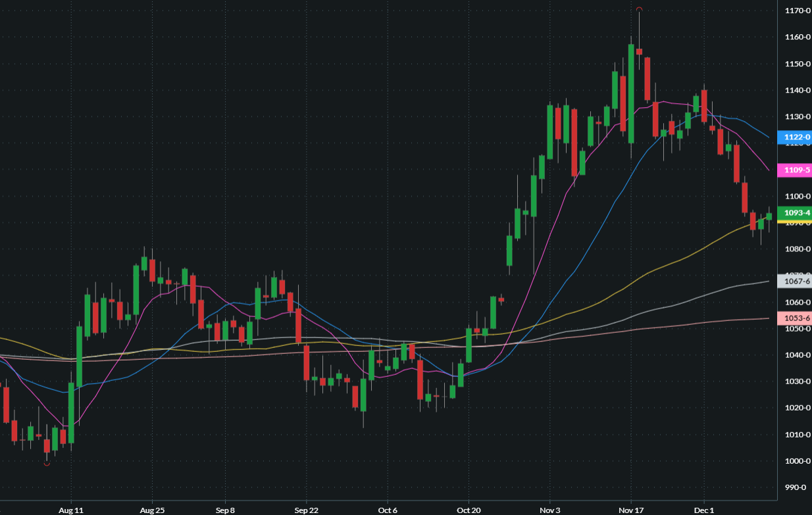
Task: Click the Dec 1 date label
Action: pos(703,510)
